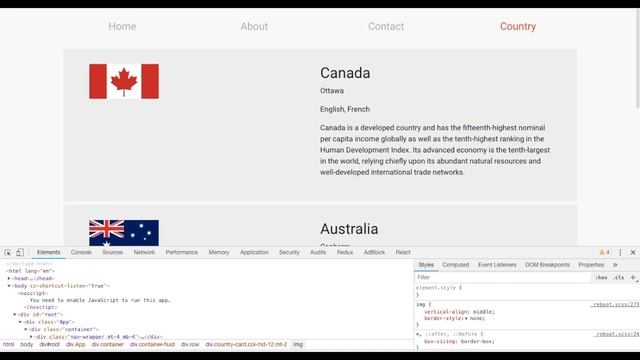Click the Australia flag image
Screen dimensions: 640x360
tap(124, 233)
